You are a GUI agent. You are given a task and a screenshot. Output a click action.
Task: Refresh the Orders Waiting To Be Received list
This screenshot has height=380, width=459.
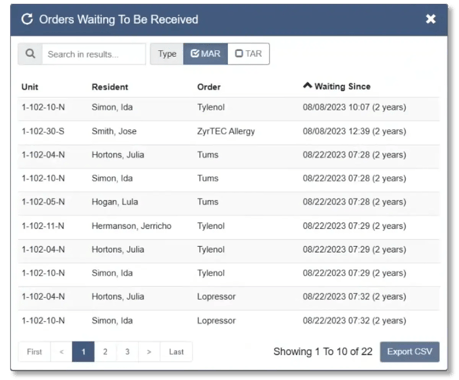pos(27,19)
